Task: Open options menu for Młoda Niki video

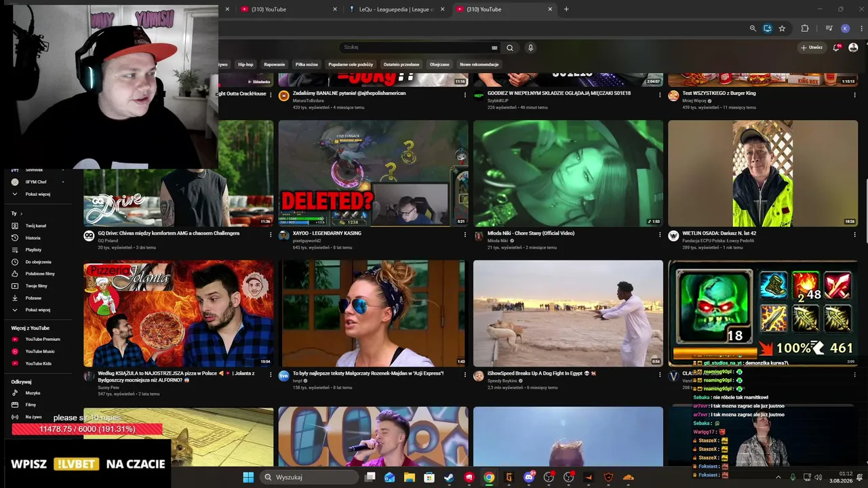Action: 660,235
